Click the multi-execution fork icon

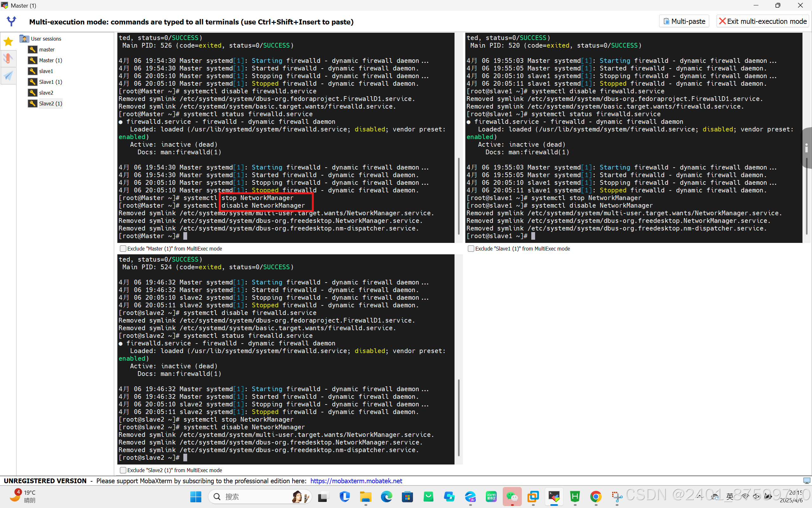click(x=11, y=22)
